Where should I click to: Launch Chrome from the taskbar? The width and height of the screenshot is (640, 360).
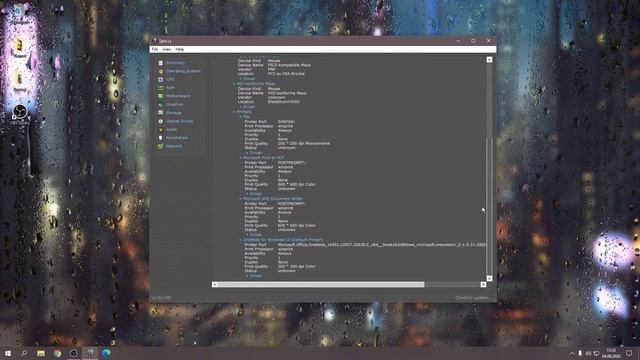pos(57,353)
